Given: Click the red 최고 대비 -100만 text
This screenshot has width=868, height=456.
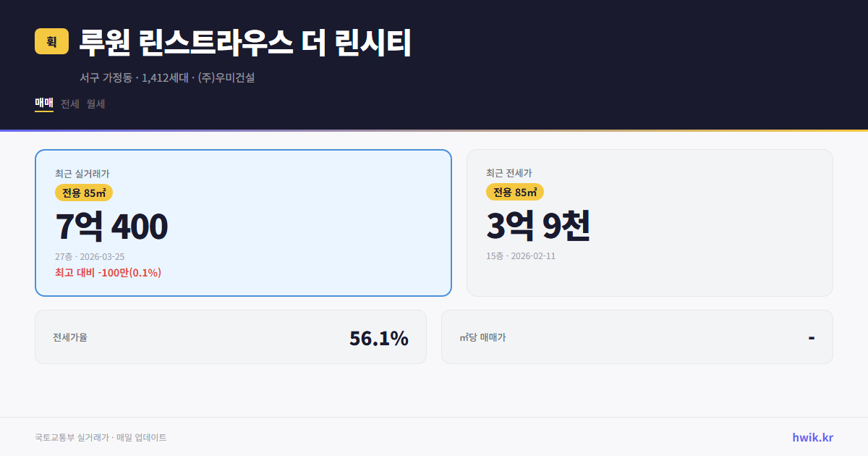Looking at the screenshot, I should click(x=107, y=272).
